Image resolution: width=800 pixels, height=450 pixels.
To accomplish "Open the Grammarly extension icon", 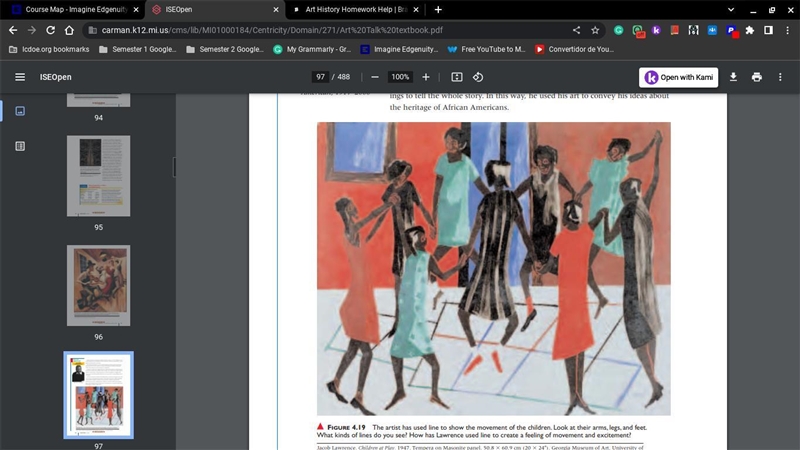I will [618, 30].
